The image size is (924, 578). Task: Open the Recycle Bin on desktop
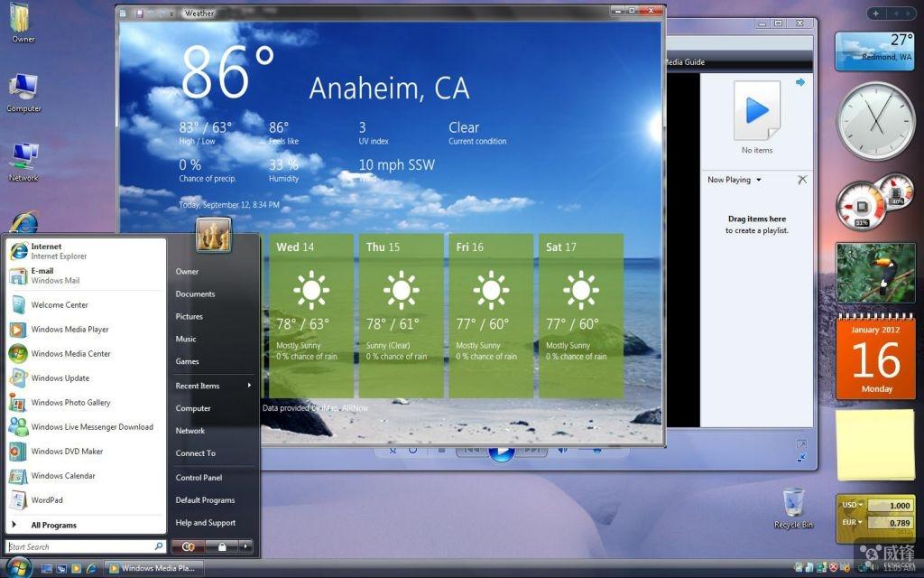click(793, 508)
